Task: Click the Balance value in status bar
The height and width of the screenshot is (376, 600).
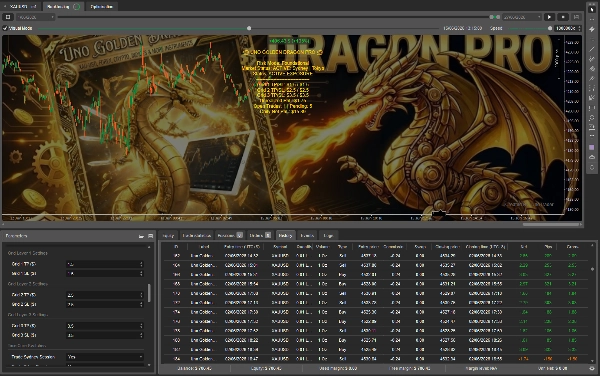Action: coord(194,368)
